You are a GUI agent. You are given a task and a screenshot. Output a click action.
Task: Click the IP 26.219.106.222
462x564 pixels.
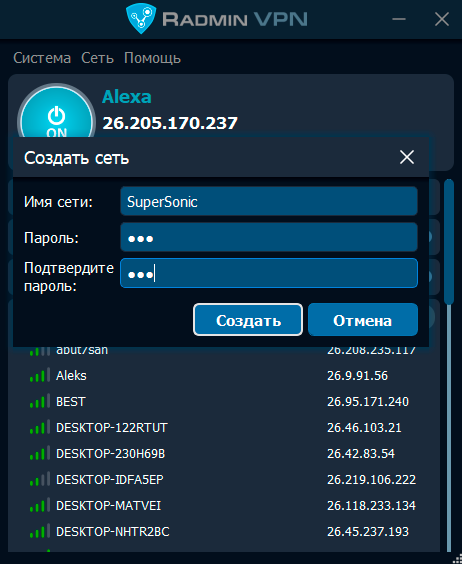[x=371, y=479]
